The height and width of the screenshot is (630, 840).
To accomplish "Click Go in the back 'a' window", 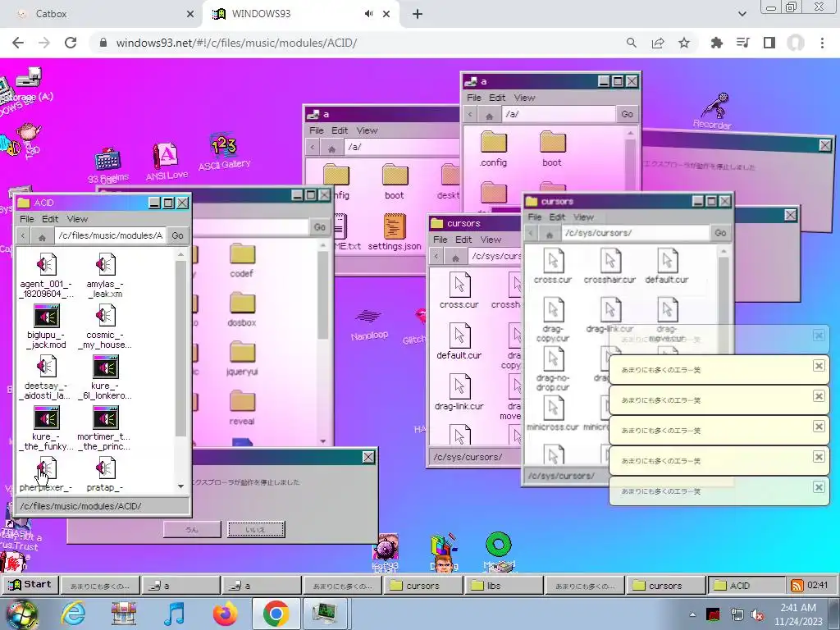I will (x=628, y=113).
